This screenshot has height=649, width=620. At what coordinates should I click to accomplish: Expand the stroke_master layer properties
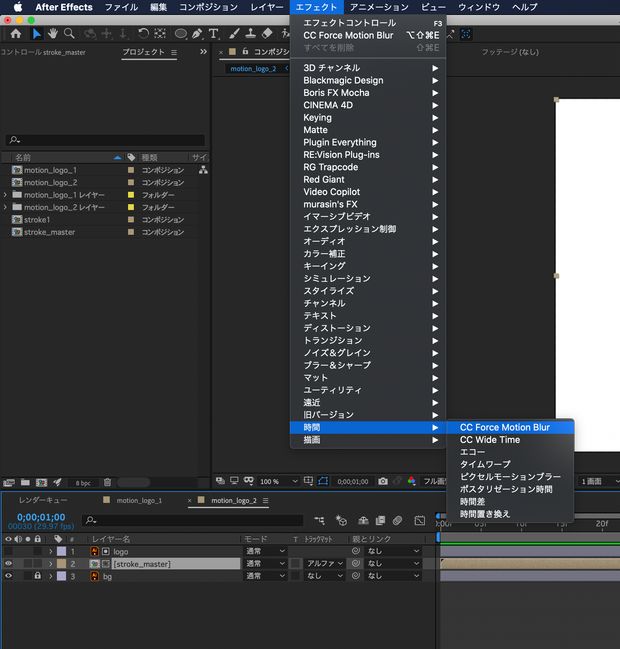pos(50,564)
